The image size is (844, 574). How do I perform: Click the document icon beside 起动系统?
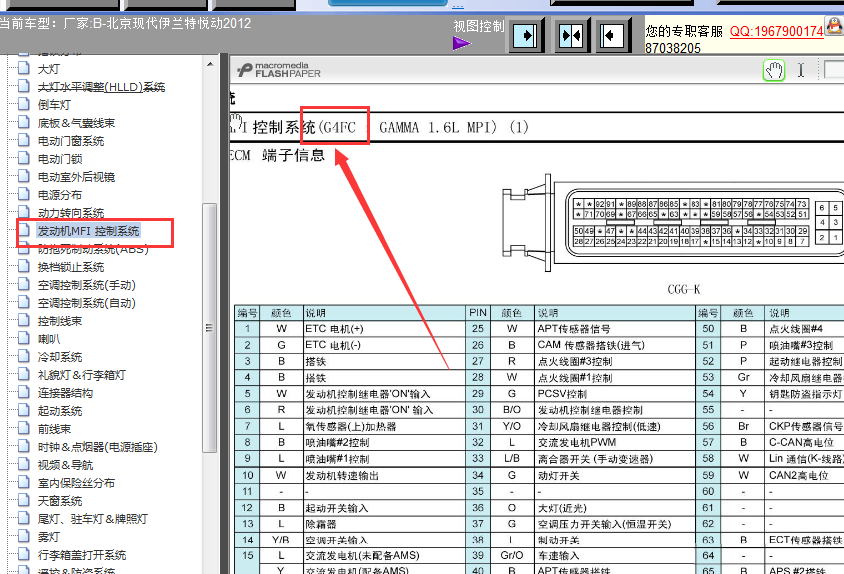24,410
